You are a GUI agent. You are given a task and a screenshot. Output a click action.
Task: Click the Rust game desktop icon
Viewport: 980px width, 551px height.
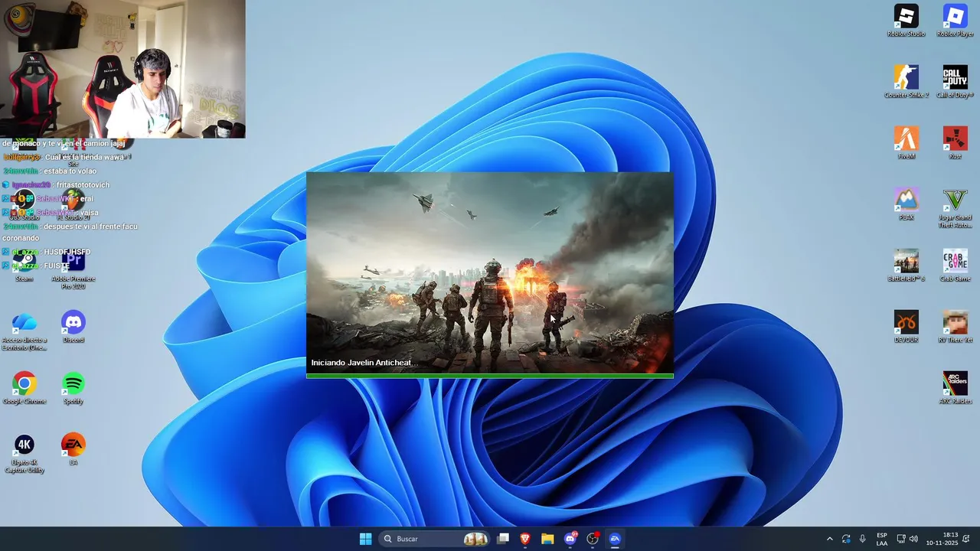point(955,143)
